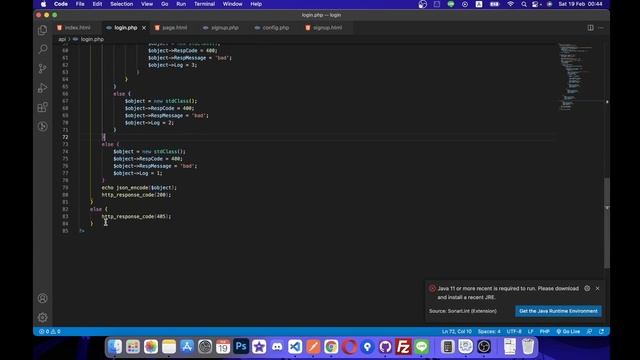Open Spotlight search in menu bar
Image resolution: width=640 pixels, height=360 pixels.
[524, 4]
